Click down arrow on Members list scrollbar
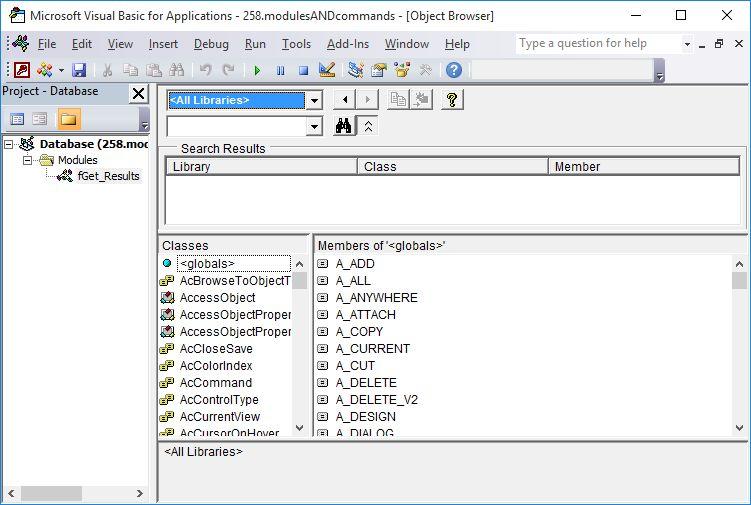 (739, 427)
